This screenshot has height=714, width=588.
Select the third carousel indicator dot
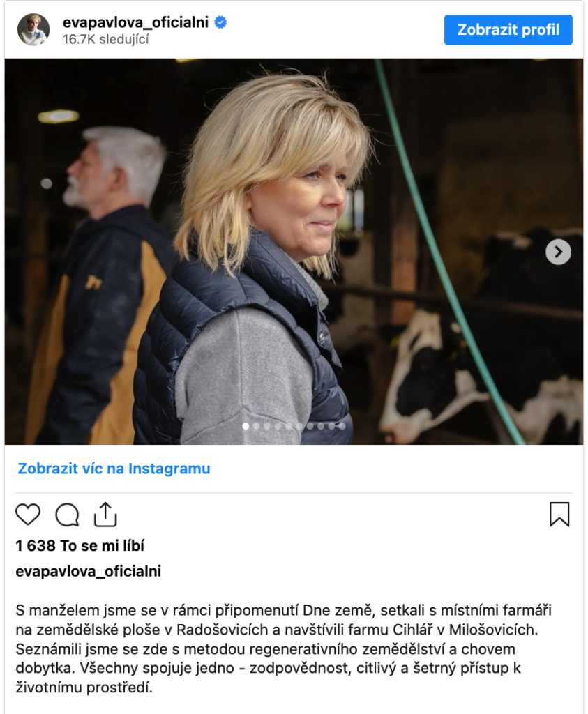267,426
